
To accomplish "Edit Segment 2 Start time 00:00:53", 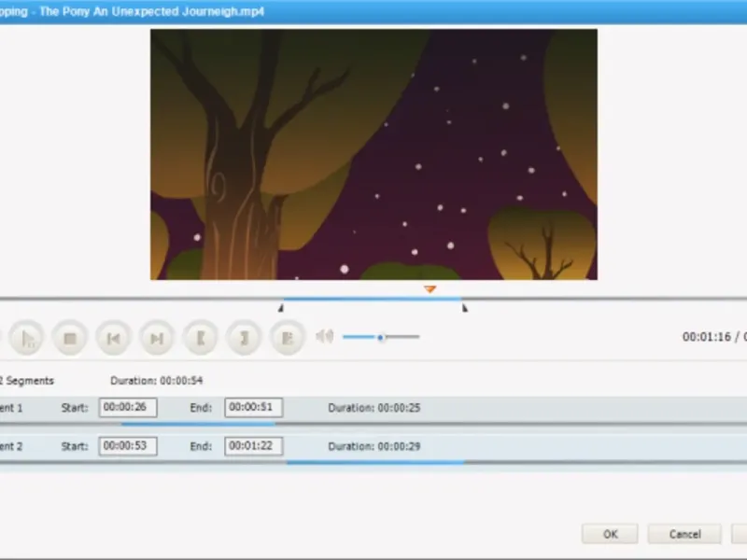I will click(x=128, y=446).
